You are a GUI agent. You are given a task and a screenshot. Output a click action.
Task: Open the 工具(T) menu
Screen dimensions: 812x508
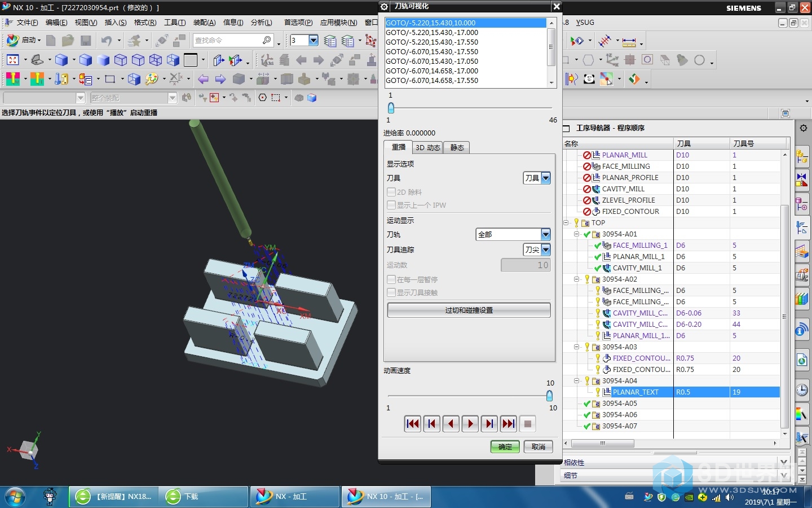pyautogui.click(x=175, y=23)
